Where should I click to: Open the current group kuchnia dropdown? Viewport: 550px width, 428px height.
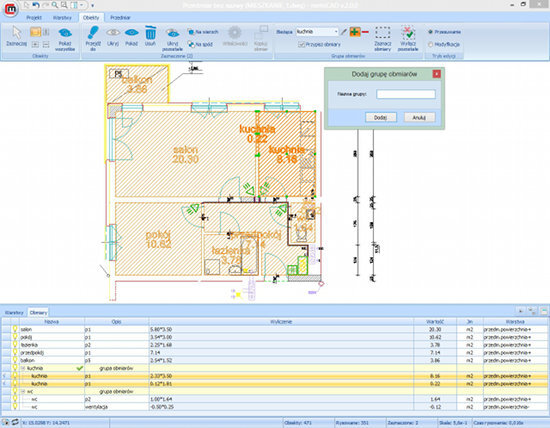coord(336,32)
